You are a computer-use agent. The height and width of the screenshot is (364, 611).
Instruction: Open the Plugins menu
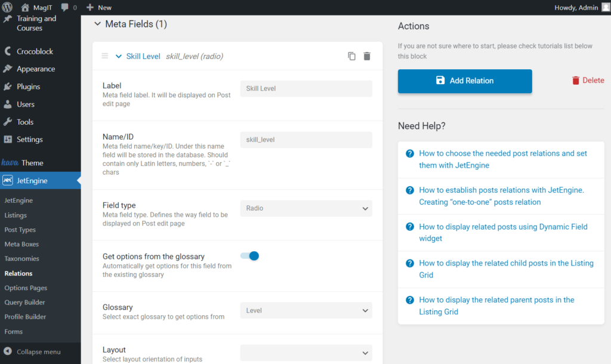coord(29,87)
